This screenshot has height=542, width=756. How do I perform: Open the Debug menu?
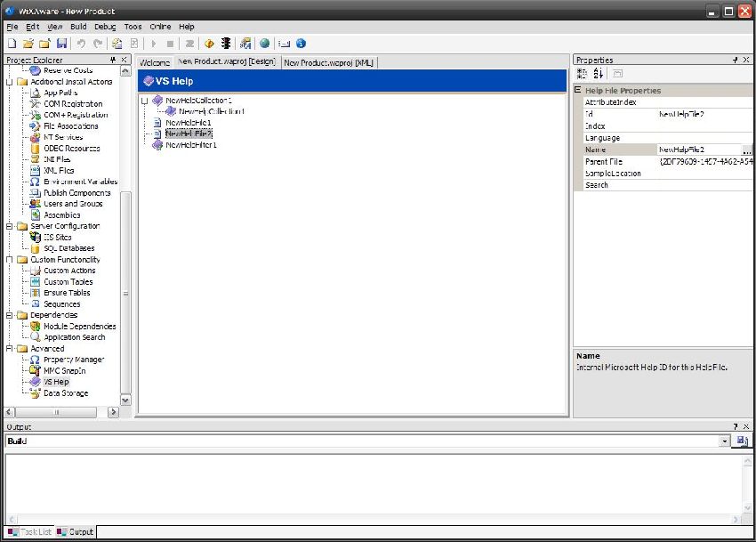click(x=105, y=27)
